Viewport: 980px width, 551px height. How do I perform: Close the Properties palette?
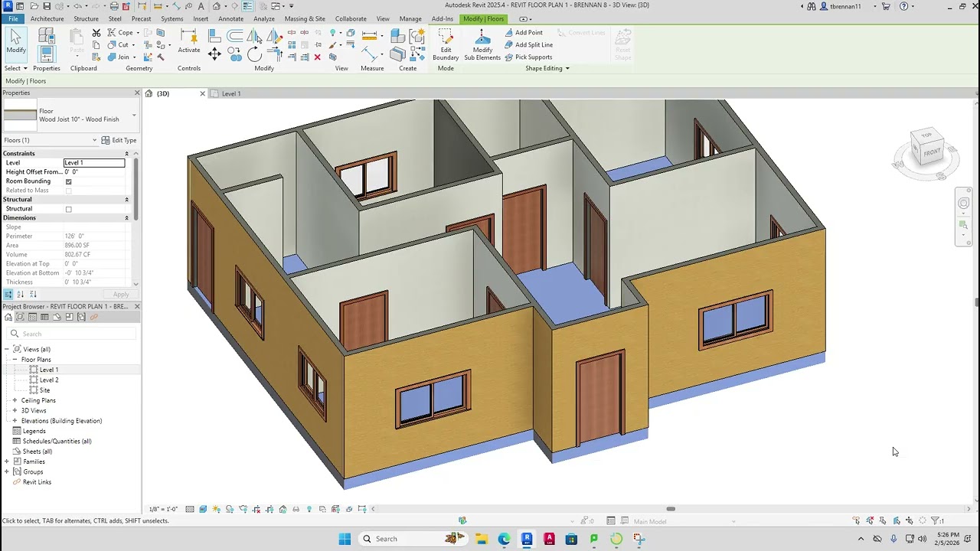click(137, 93)
